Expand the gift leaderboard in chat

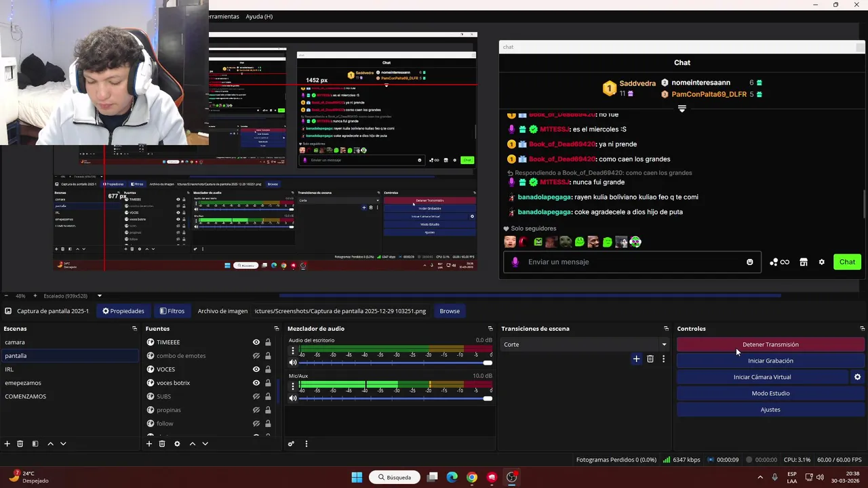point(682,108)
